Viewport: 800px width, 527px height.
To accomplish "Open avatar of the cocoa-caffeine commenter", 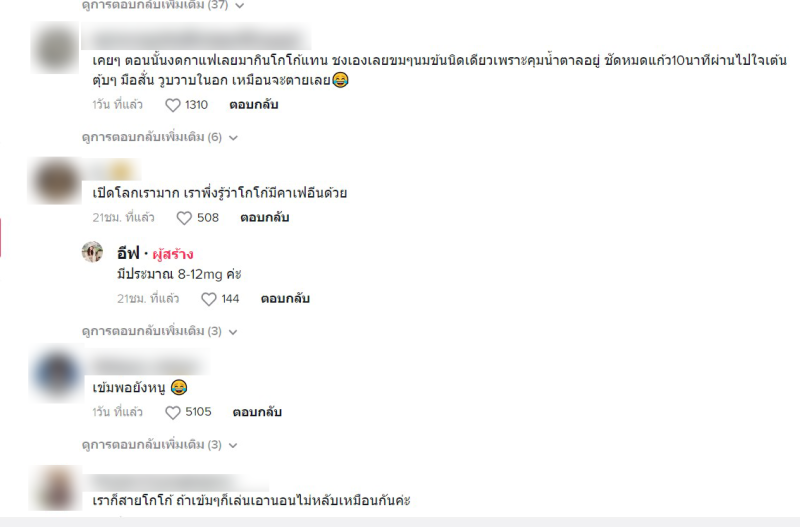I will (x=55, y=48).
